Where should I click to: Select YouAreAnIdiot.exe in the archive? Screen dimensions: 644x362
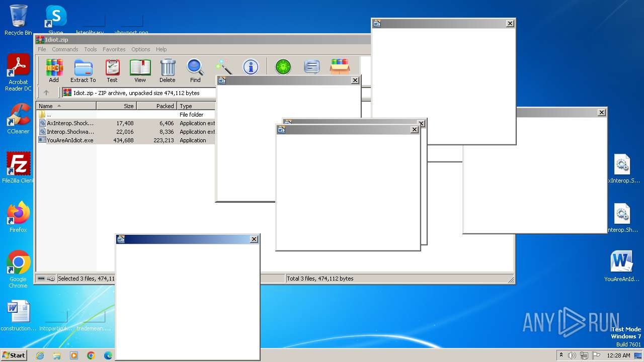click(126, 140)
